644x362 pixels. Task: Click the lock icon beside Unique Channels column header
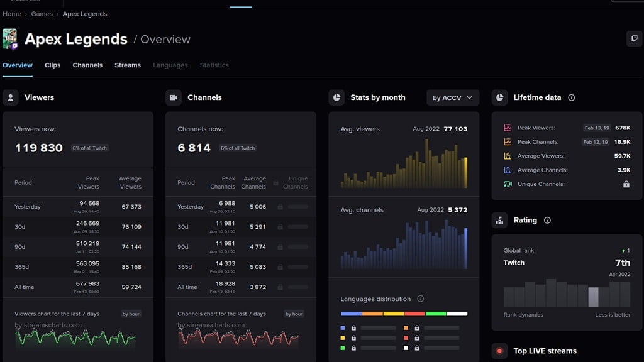pyautogui.click(x=275, y=183)
